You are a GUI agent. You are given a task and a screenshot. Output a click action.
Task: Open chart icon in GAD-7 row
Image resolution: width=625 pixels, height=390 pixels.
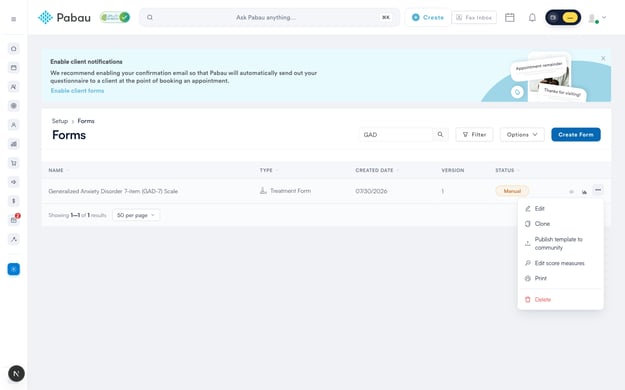[x=584, y=192]
